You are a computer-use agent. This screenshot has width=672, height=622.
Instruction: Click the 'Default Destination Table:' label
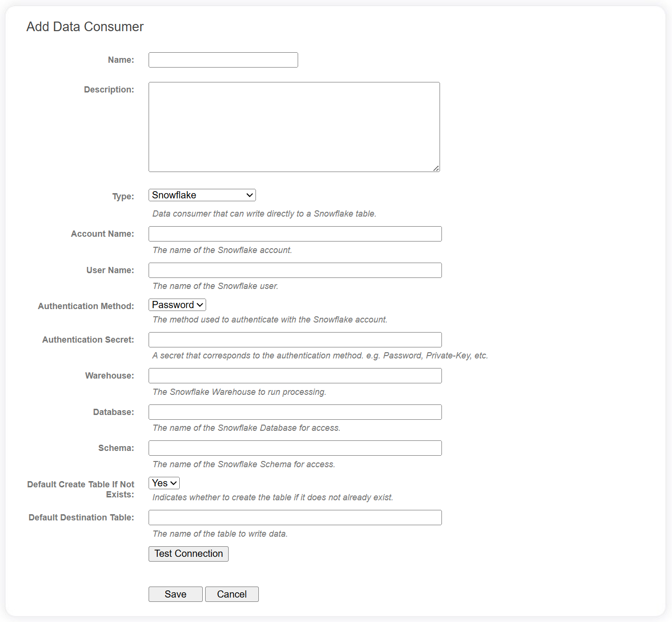click(81, 518)
